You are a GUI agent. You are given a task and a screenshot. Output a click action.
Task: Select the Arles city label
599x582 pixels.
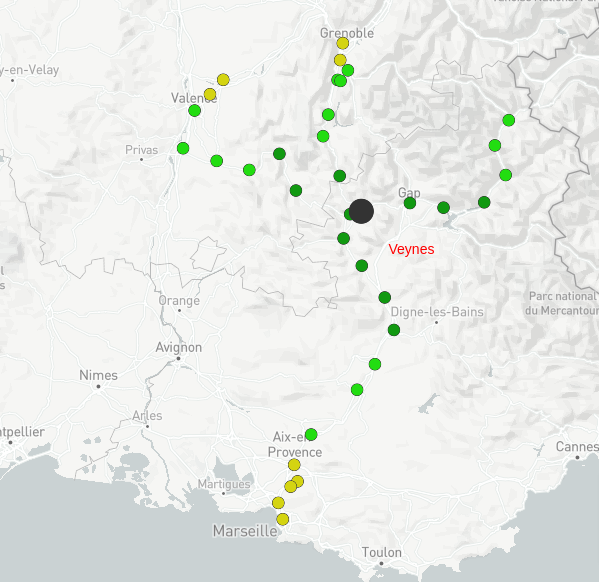tap(147, 415)
